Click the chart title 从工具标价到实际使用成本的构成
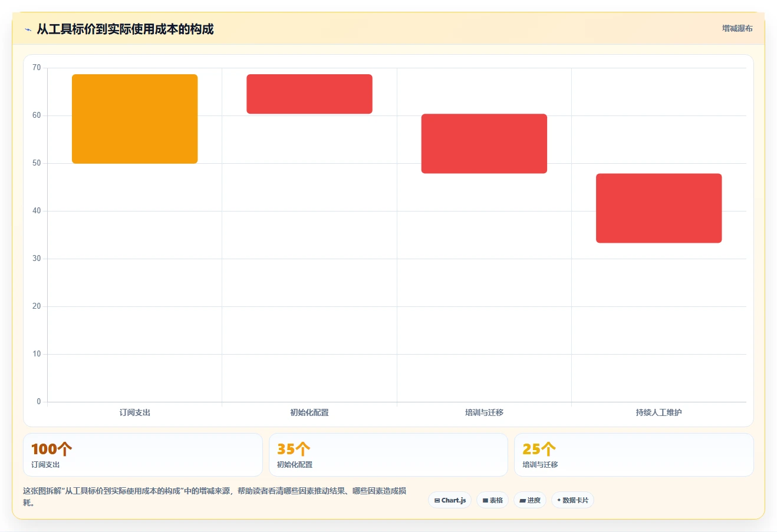 pos(125,29)
